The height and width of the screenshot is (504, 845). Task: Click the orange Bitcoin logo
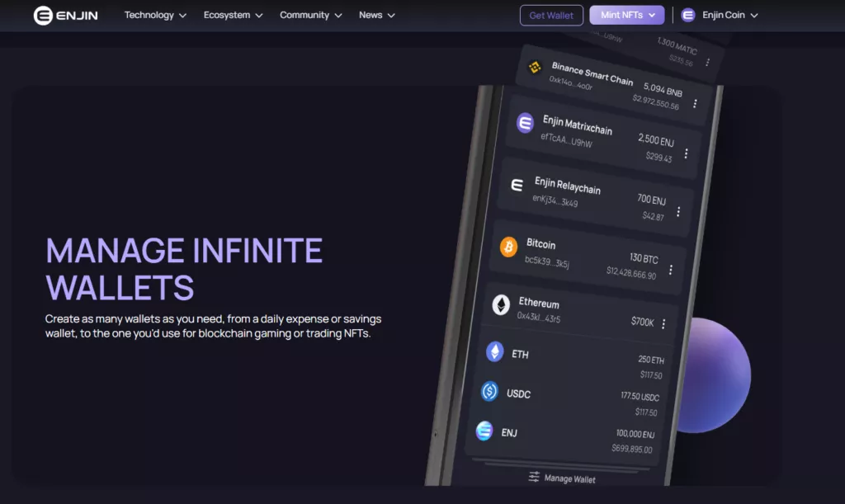508,247
